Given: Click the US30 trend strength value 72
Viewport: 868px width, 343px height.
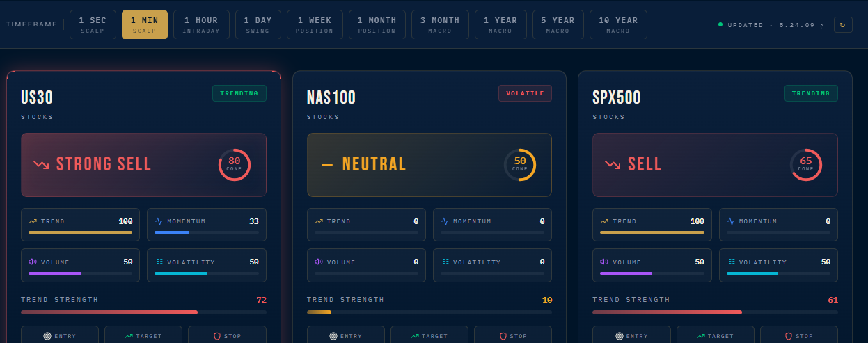Looking at the screenshot, I should tap(262, 300).
